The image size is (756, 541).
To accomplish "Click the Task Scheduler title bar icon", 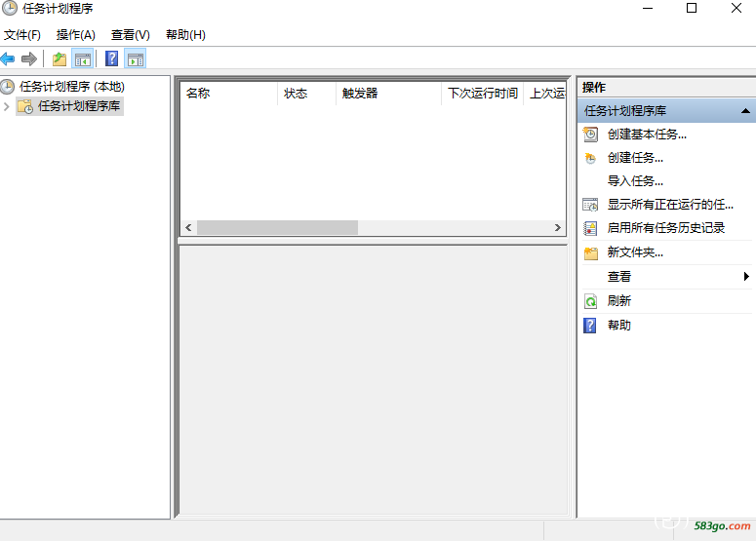I will tap(10, 8).
